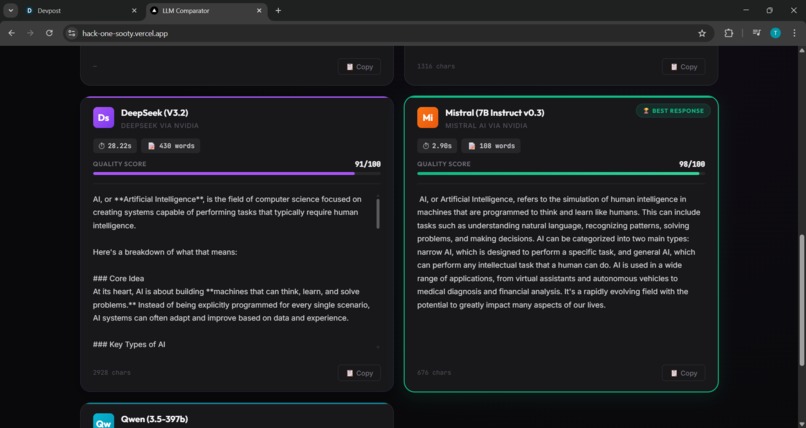Select the LLM Comparator tab
The image size is (806, 428).
pos(207,10)
